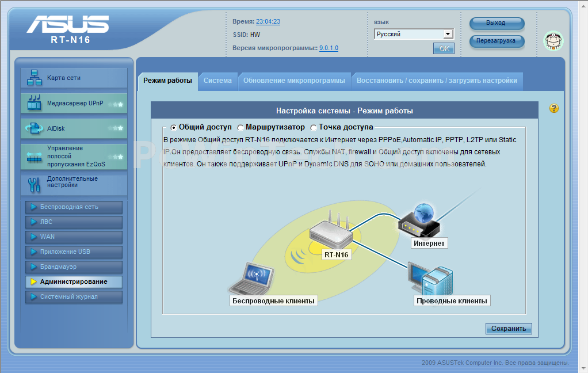The width and height of the screenshot is (588, 373).
Task: Click the arrow icon next to Беспроводная сеть
Action: [x=33, y=207]
